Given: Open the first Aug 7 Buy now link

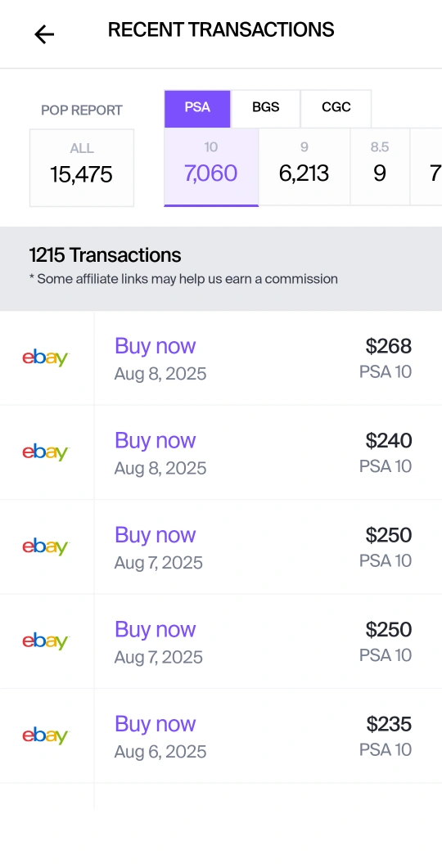Looking at the screenshot, I should pos(155,535).
